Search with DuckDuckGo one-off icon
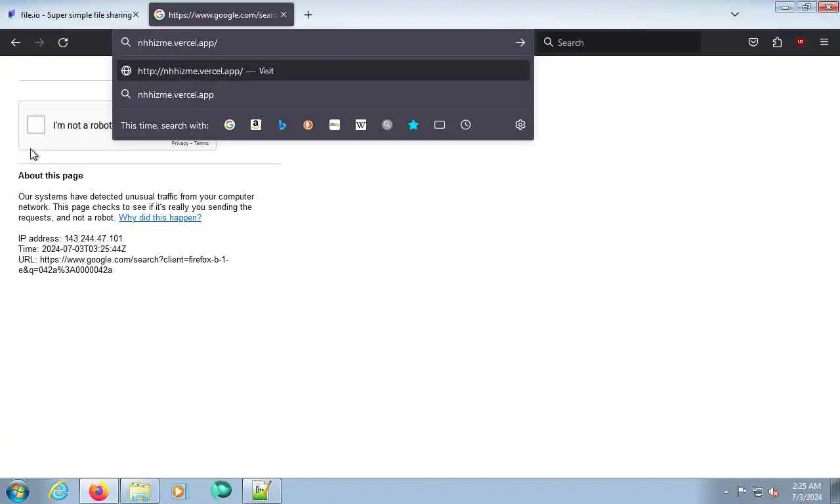The image size is (840, 504). pyautogui.click(x=308, y=125)
